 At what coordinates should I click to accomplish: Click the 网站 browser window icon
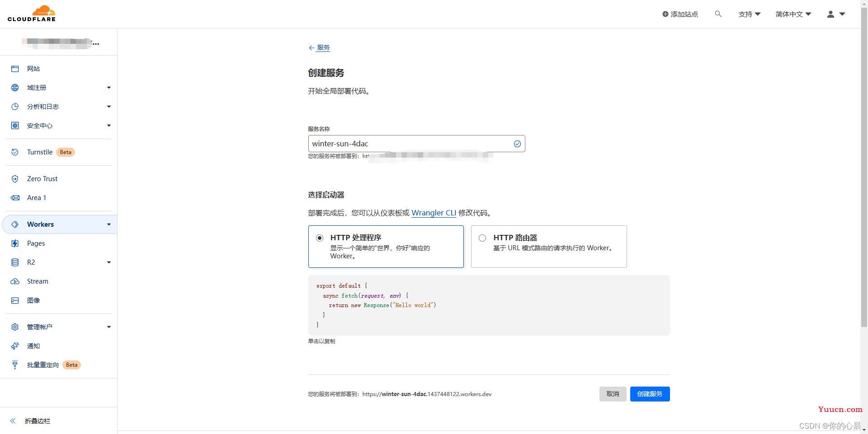pos(15,69)
